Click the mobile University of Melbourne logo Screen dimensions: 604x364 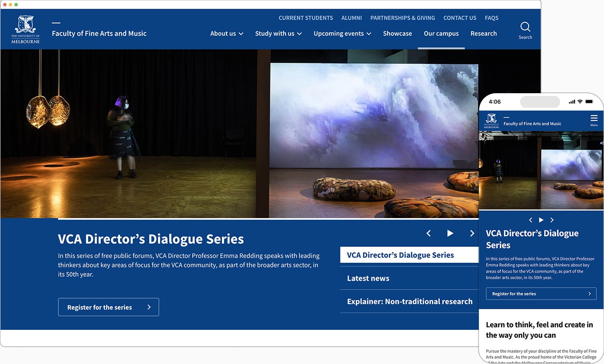pyautogui.click(x=491, y=121)
